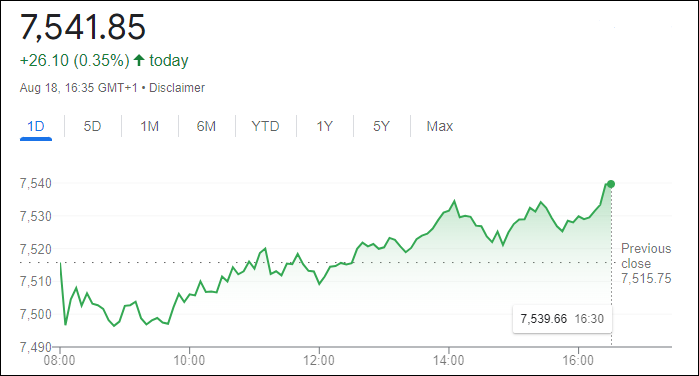Click the 7,540 price axis label
Image resolution: width=699 pixels, height=376 pixels.
click(36, 183)
